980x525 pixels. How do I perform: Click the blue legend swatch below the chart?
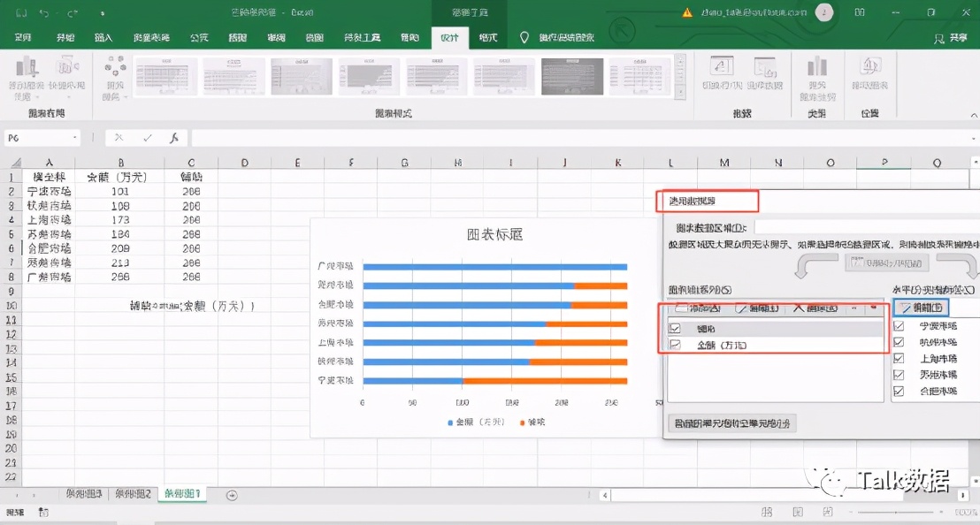click(x=450, y=422)
